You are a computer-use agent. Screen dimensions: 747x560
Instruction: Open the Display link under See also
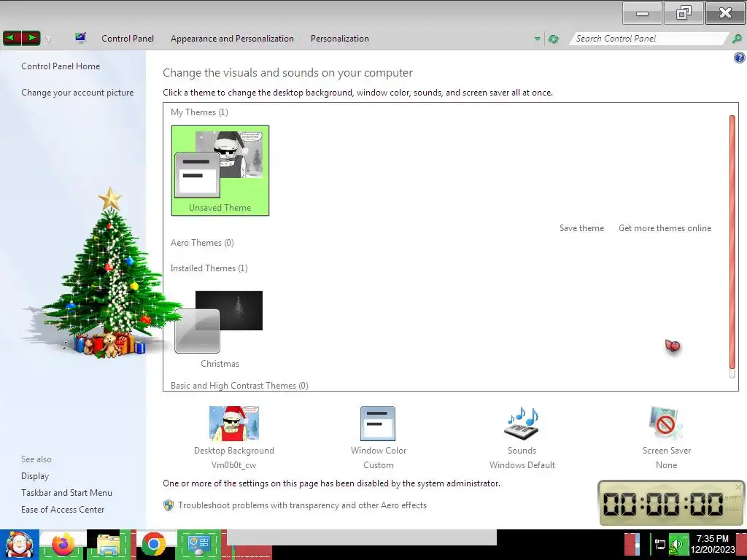pos(35,476)
